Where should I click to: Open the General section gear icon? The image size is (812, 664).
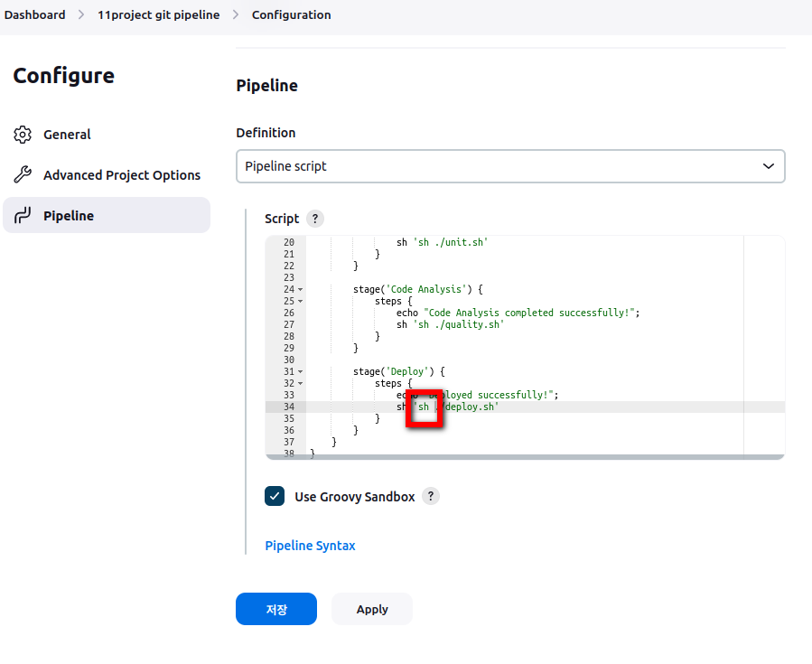(x=23, y=135)
